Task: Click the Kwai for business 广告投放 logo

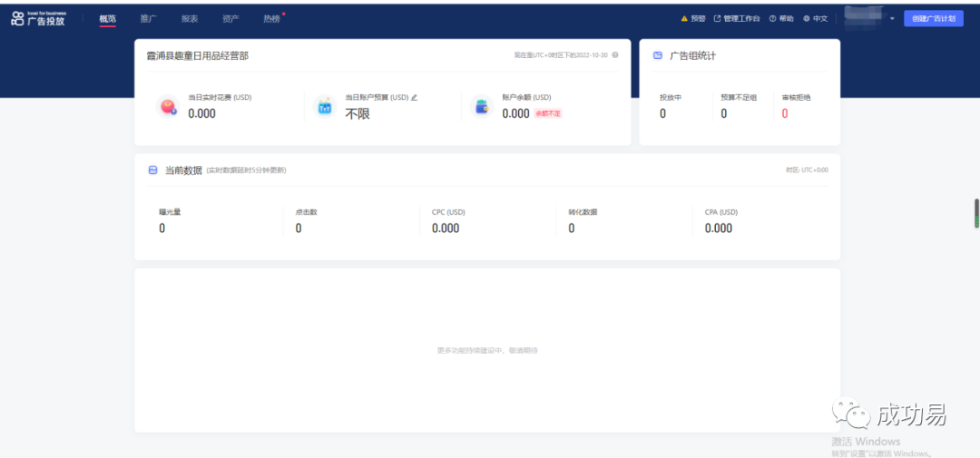Action: point(38,18)
